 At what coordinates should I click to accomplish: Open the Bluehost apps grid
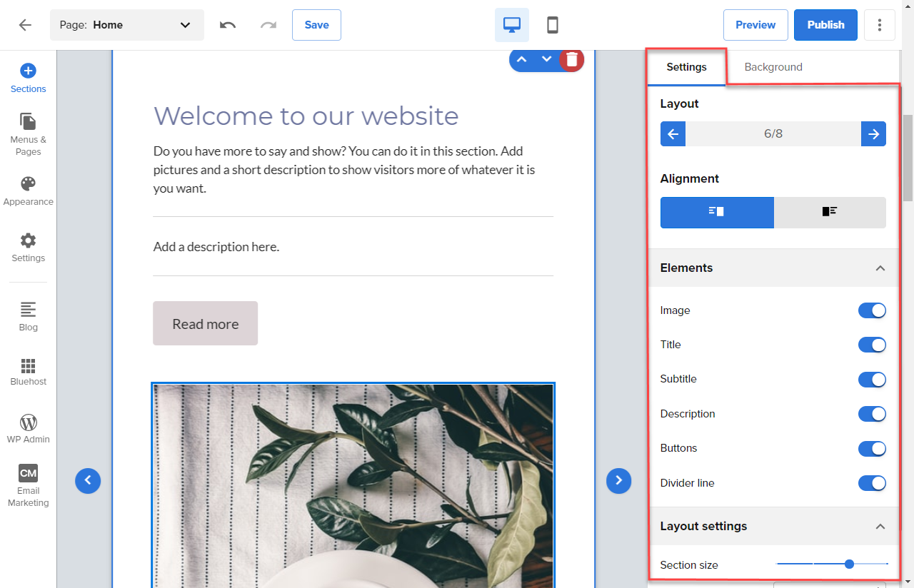tap(28, 372)
